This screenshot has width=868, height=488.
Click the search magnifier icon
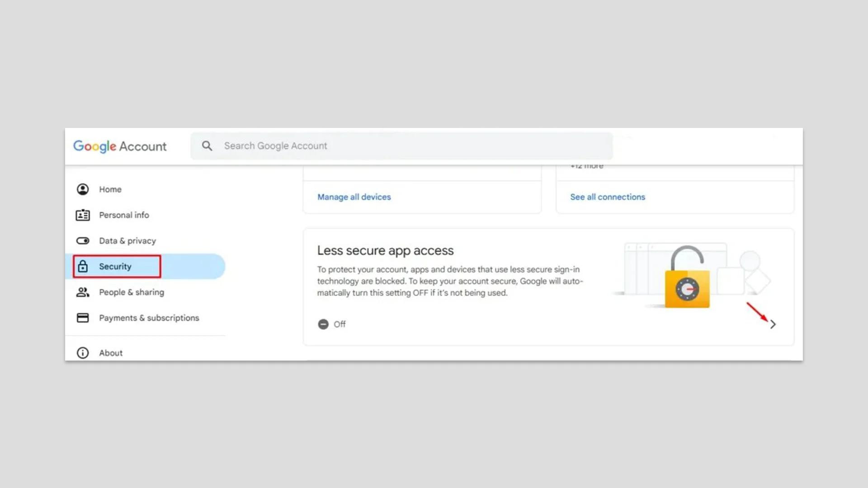pos(207,146)
